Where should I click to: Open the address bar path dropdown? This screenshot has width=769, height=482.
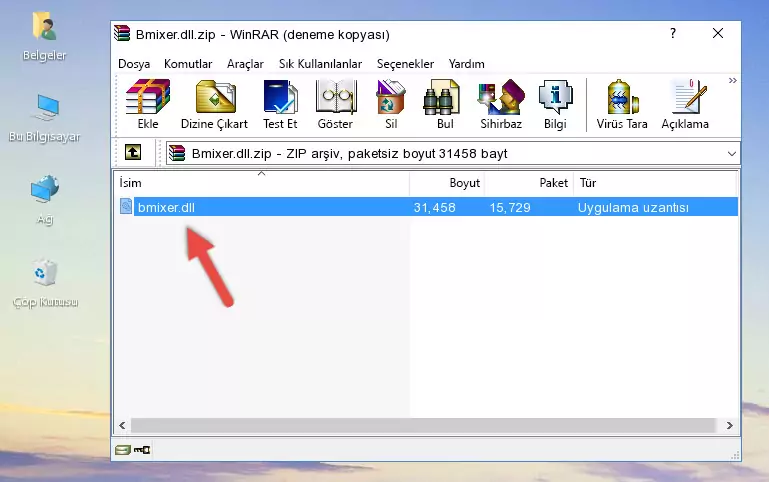coord(731,153)
